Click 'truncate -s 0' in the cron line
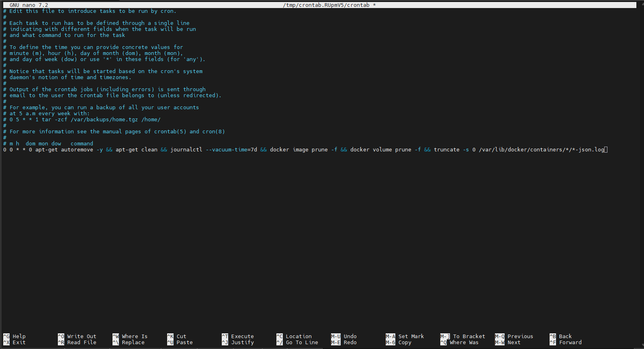The width and height of the screenshot is (644, 349). coord(455,150)
